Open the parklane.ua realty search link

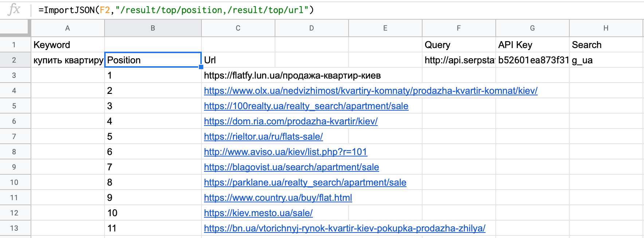[305, 182]
